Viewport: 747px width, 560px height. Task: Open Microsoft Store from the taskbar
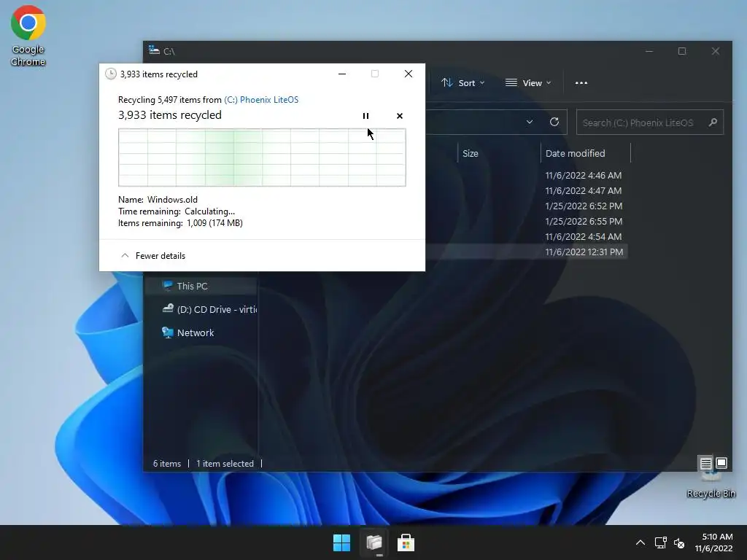coord(406,542)
